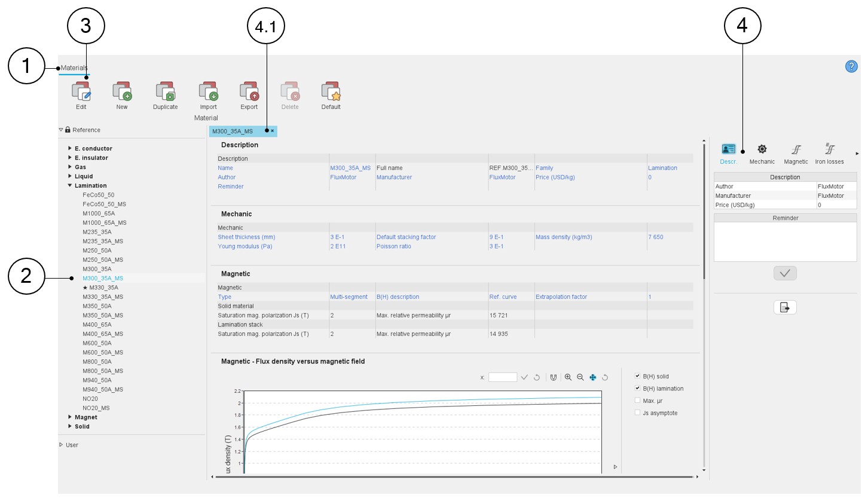The image size is (868, 498).
Task: Click the checkmark validate button
Action: 785,273
